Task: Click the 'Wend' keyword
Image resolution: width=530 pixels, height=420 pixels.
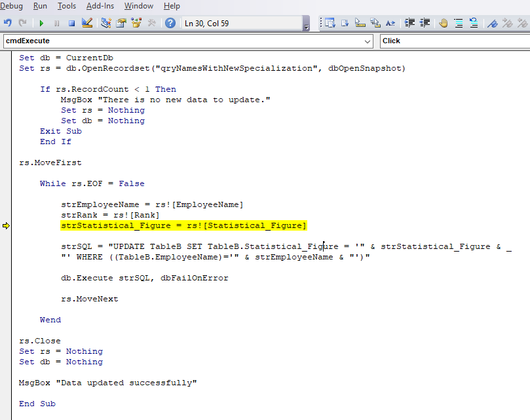Action: pos(50,320)
